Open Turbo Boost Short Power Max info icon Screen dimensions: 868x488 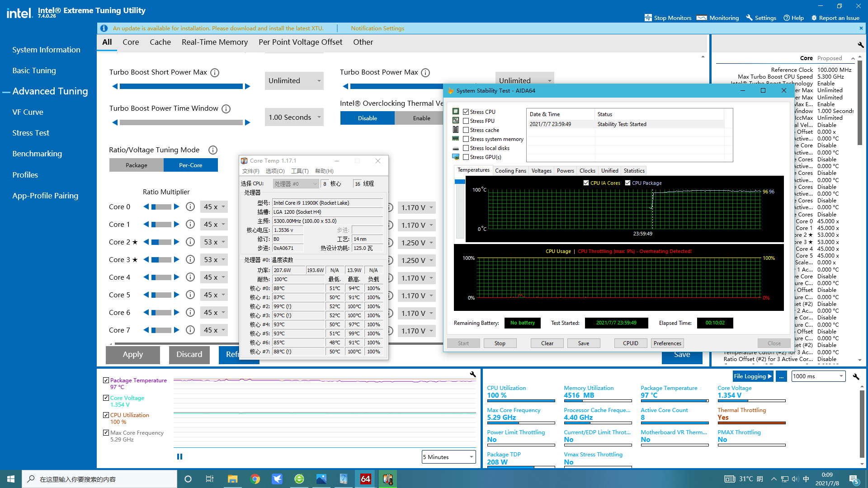[x=215, y=73]
